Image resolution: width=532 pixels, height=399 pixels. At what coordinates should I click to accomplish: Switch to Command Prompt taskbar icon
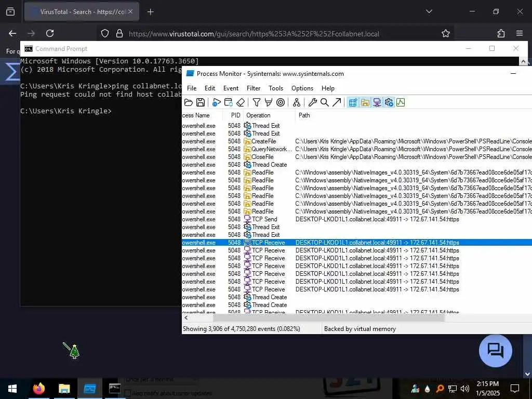(x=115, y=389)
